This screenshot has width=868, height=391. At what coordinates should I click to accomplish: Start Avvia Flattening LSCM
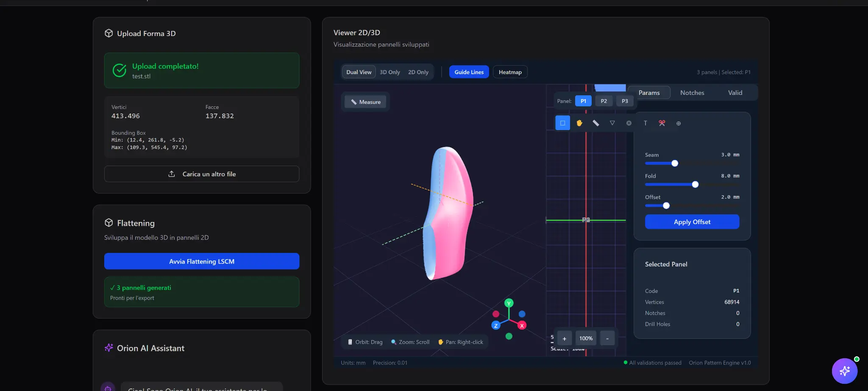pos(202,261)
